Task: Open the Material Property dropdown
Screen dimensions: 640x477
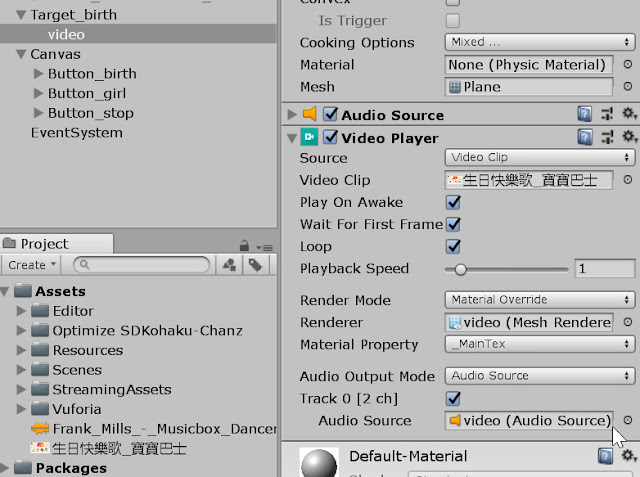Action: [540, 344]
